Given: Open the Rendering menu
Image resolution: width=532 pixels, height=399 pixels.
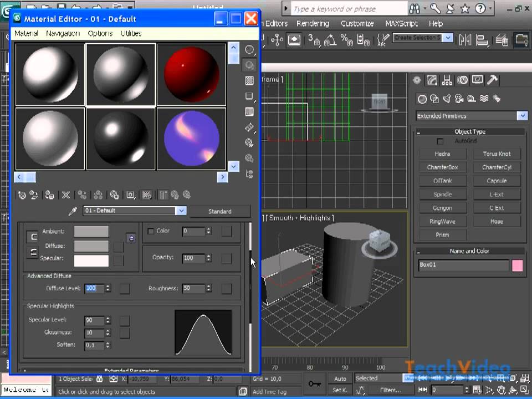Looking at the screenshot, I should [313, 23].
